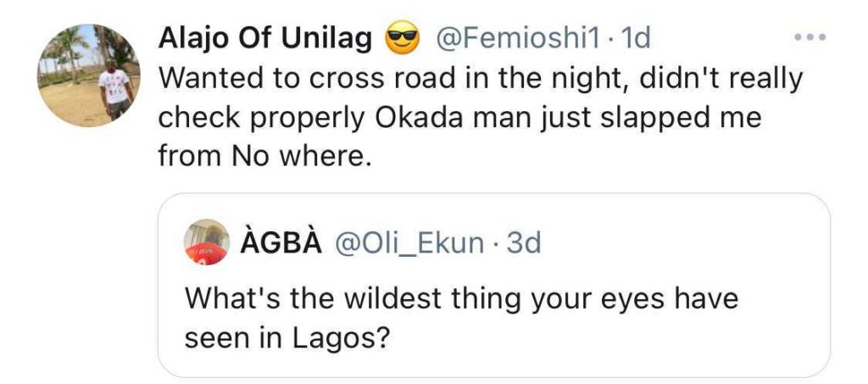Click Alajo Of Unilag's round profile photo

pos(91,75)
